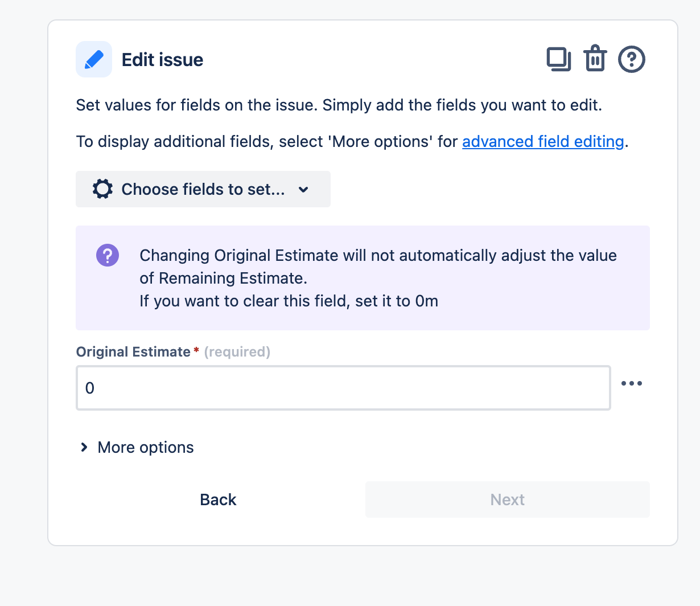Click the Back button

pyautogui.click(x=218, y=499)
